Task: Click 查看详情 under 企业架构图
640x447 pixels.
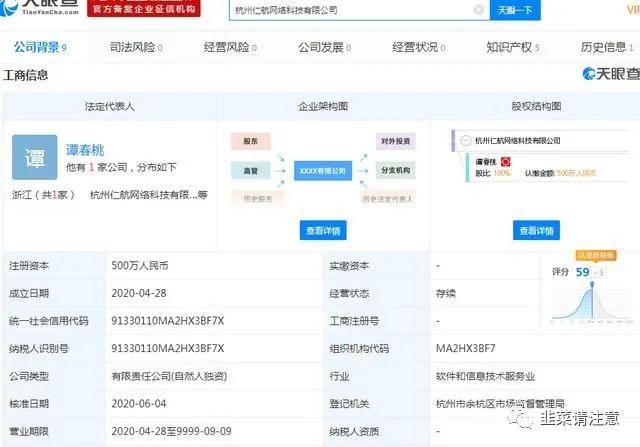Action: point(322,231)
